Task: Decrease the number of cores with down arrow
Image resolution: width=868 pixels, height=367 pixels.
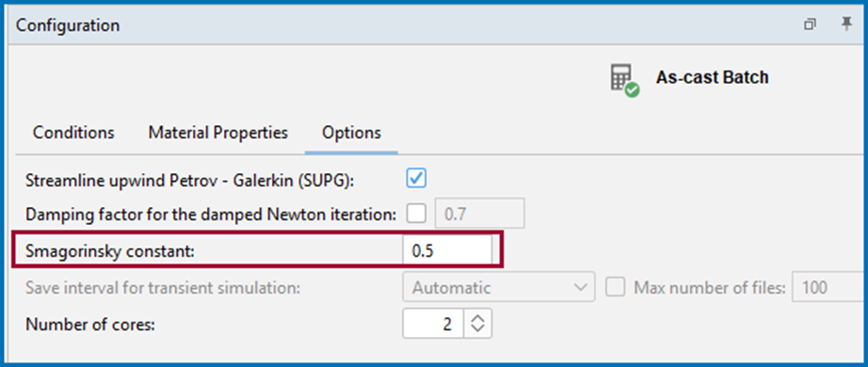Action: [x=477, y=329]
